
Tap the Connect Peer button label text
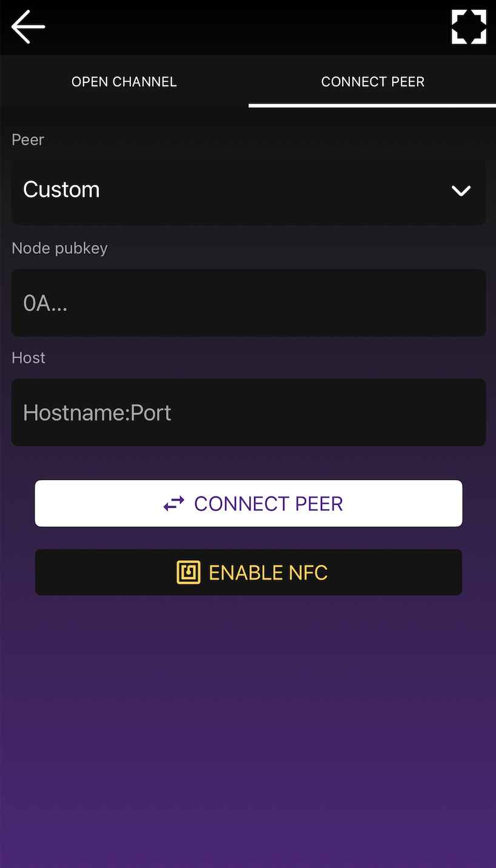point(269,504)
